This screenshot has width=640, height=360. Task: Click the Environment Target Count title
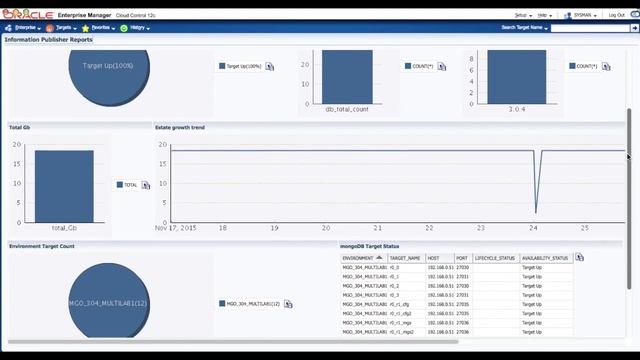(x=42, y=246)
